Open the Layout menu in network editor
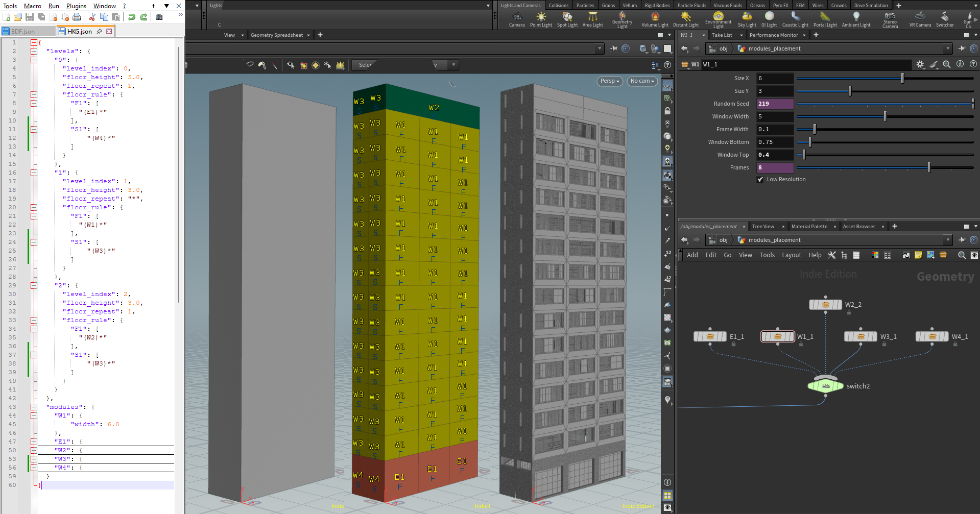980x514 pixels. coord(791,255)
